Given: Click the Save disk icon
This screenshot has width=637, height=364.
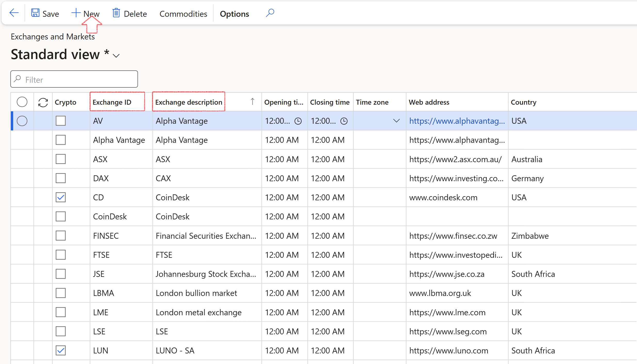Looking at the screenshot, I should 35,13.
